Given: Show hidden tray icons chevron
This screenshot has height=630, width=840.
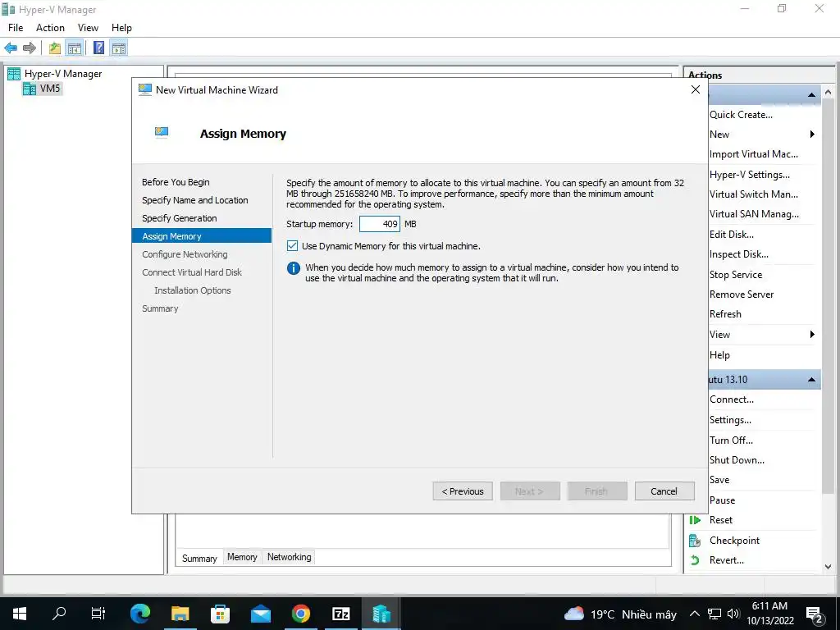Looking at the screenshot, I should tap(694, 614).
